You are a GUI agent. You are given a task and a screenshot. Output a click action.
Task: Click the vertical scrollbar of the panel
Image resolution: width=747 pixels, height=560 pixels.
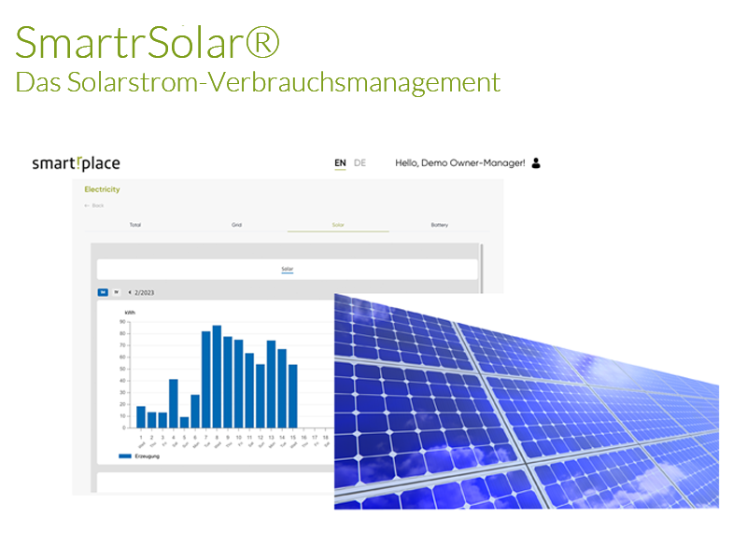tap(482, 269)
